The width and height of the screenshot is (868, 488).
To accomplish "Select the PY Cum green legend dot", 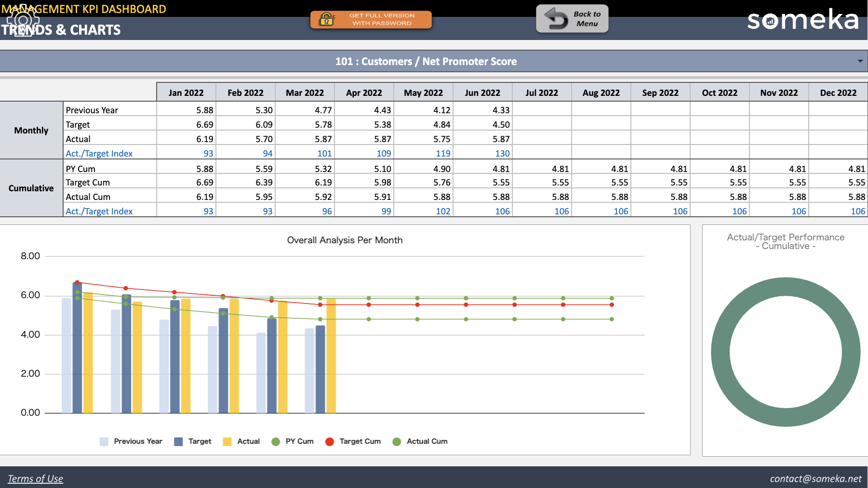I will (x=275, y=441).
